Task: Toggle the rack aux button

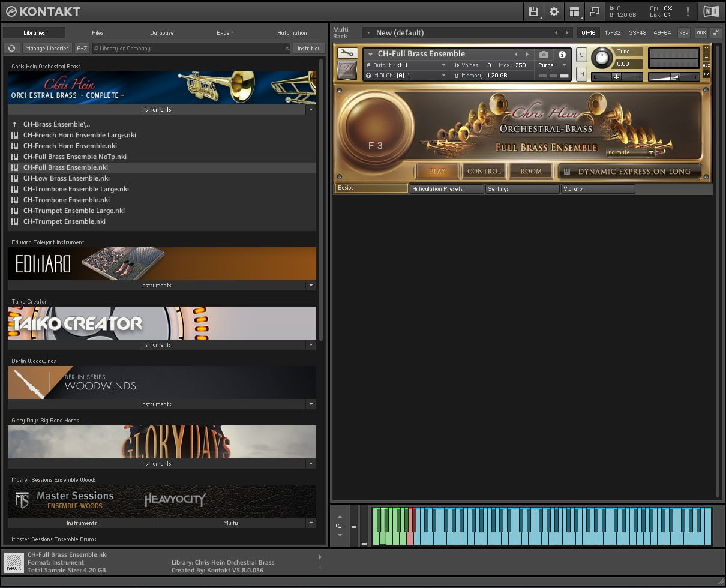Action: coord(701,33)
